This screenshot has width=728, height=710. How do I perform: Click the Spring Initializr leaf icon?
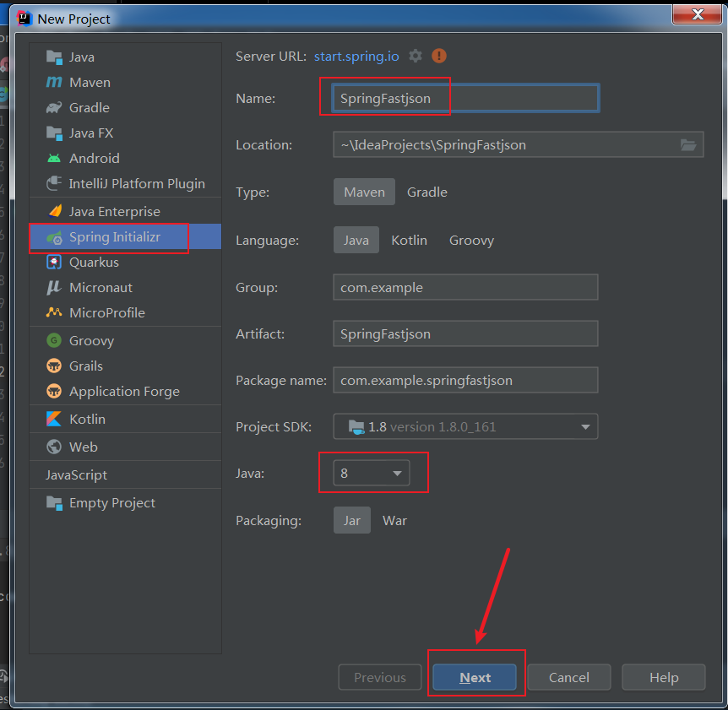(54, 237)
